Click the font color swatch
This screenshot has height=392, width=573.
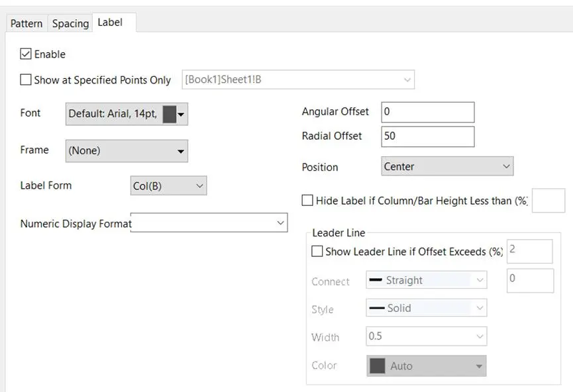pos(169,115)
